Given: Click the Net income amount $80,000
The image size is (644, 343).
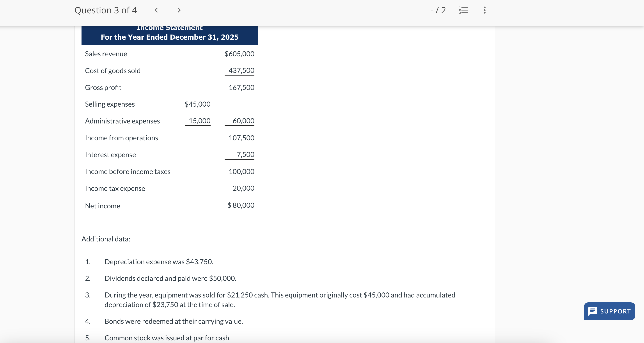Looking at the screenshot, I should click(x=241, y=205).
